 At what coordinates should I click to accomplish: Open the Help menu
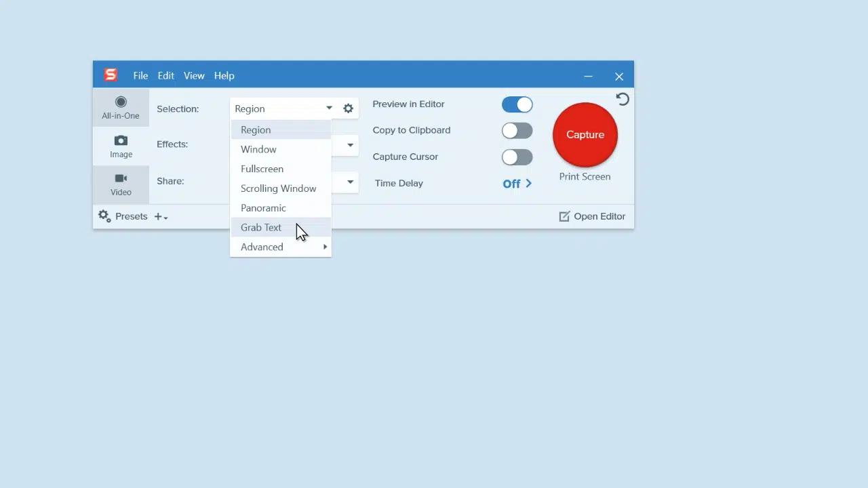tap(224, 76)
